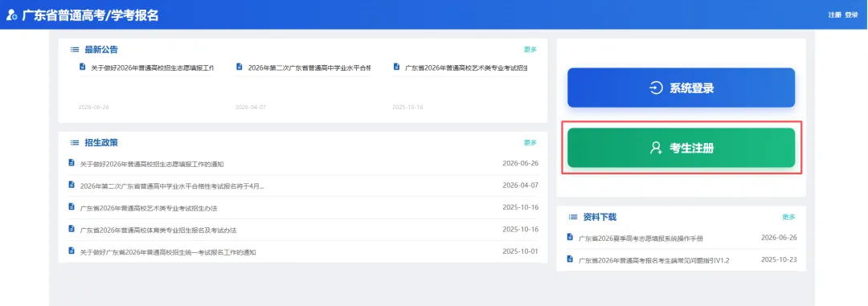Click document icon of 2026年第二次广东省普通高中学业水平 announcement card

point(240,67)
